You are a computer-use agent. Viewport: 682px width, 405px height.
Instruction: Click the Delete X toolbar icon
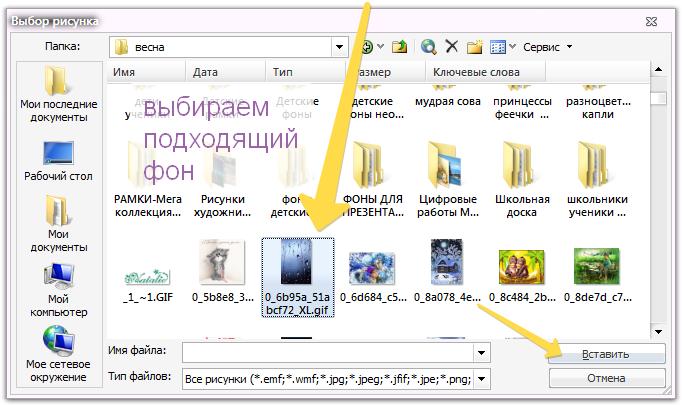pyautogui.click(x=452, y=46)
